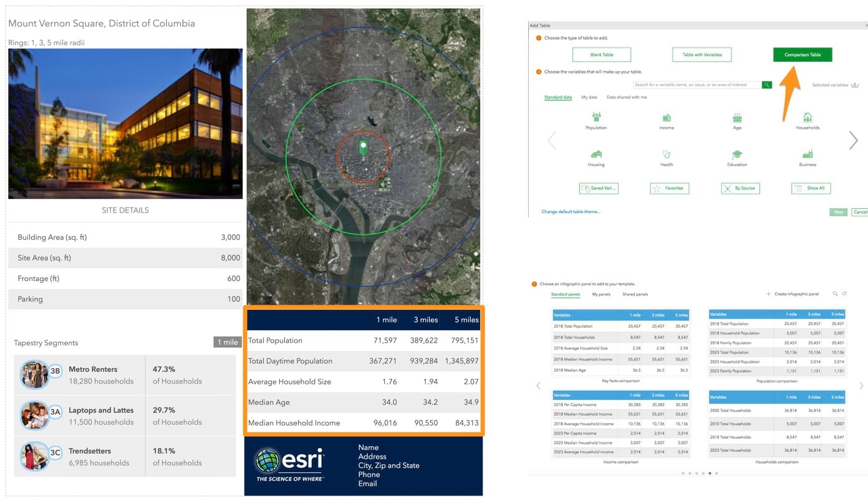The width and height of the screenshot is (868, 501).
Task: Select the Comparison Table button
Action: pyautogui.click(x=803, y=55)
